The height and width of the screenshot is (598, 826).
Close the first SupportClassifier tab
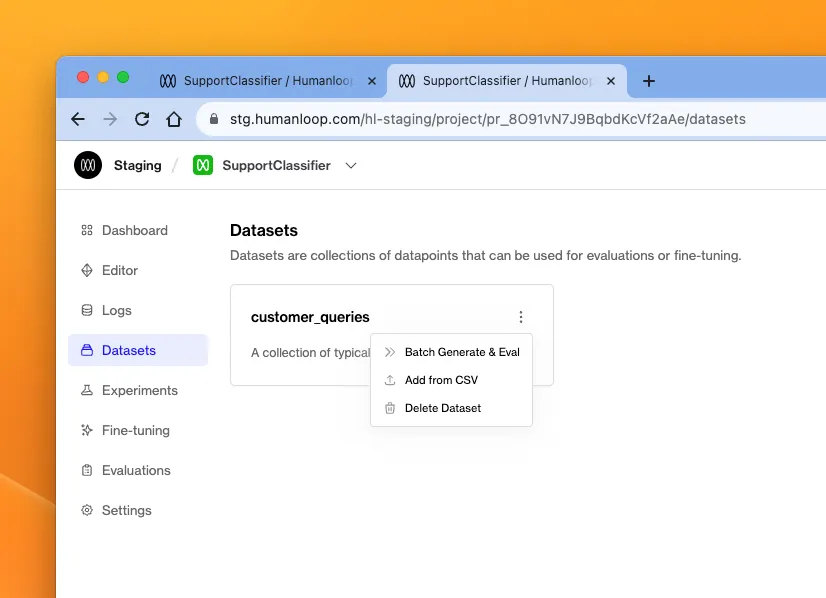(x=372, y=81)
